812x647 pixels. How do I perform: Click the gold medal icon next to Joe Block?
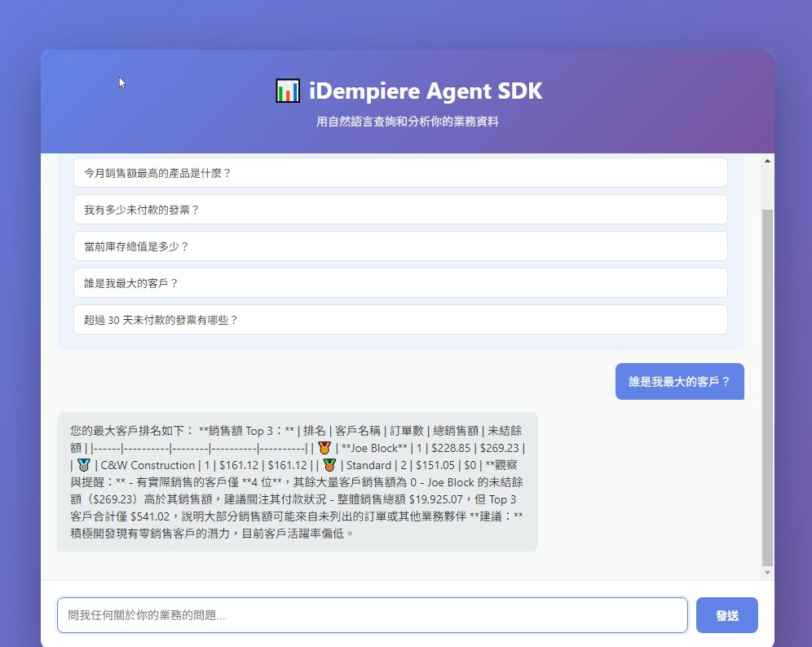coord(323,448)
